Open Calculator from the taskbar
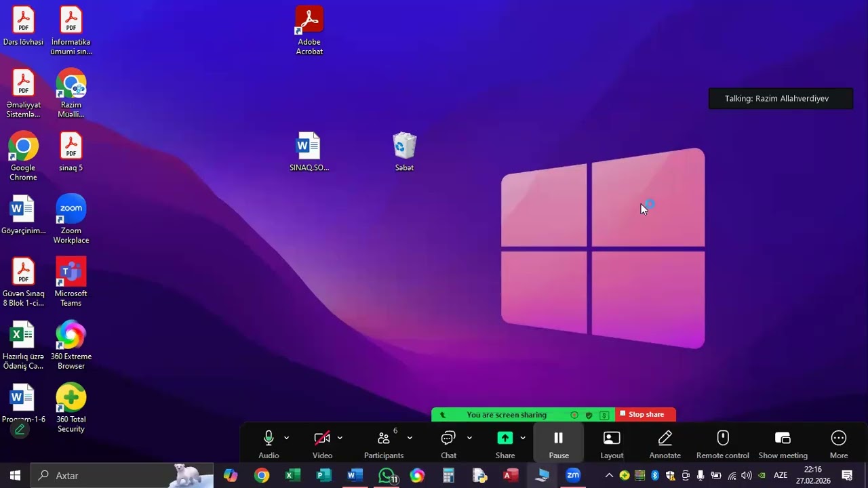Screen dimensions: 868x488 tap(448, 476)
